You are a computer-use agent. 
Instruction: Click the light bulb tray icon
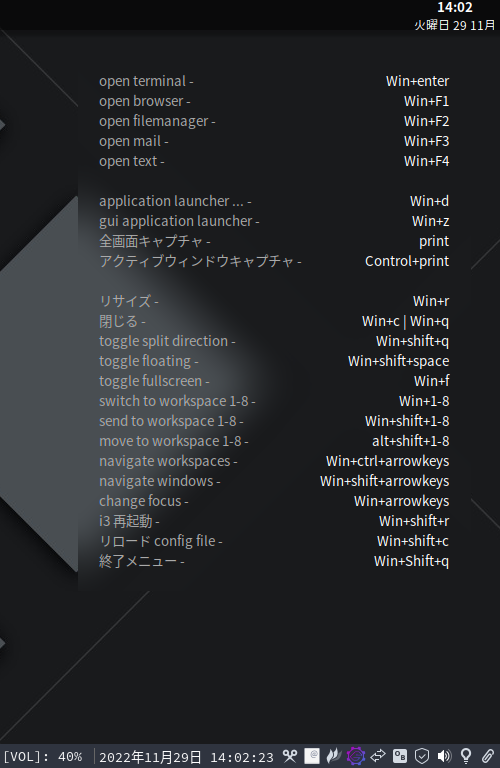(x=466, y=756)
